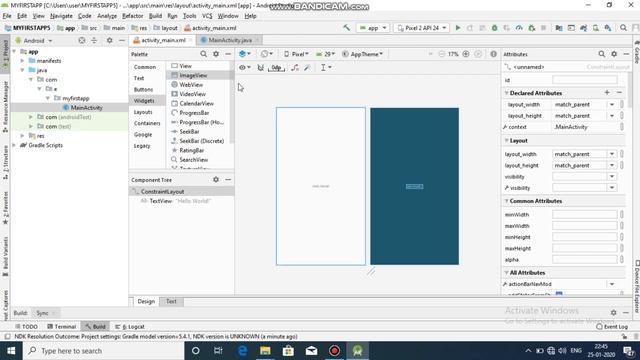
Task: Open app run configuration dropdown
Action: point(373,28)
